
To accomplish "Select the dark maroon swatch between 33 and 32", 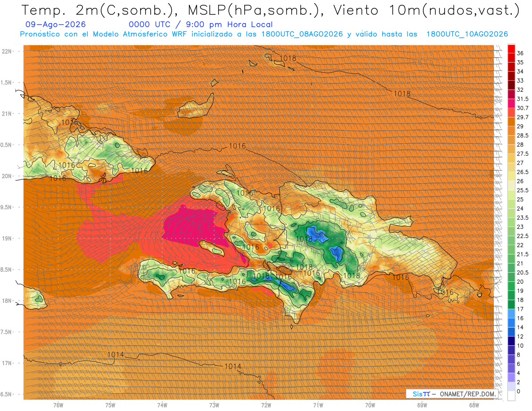I will coord(511,85).
